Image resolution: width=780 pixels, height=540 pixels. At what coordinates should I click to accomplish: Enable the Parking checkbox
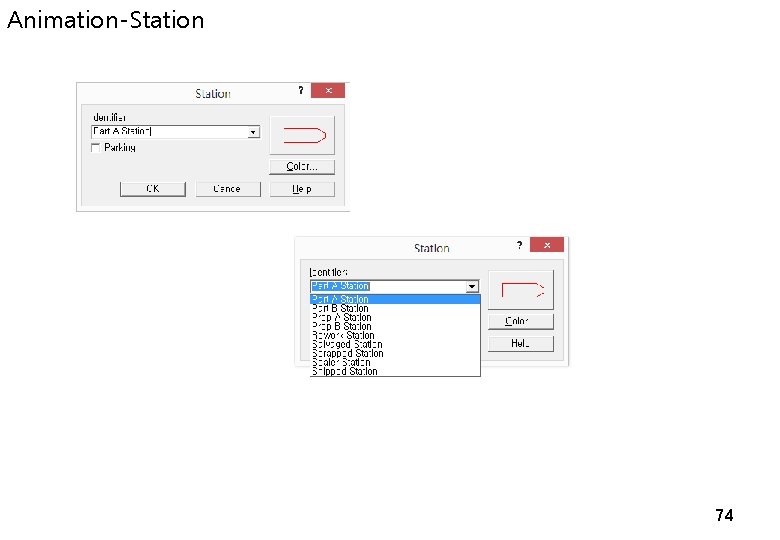96,148
